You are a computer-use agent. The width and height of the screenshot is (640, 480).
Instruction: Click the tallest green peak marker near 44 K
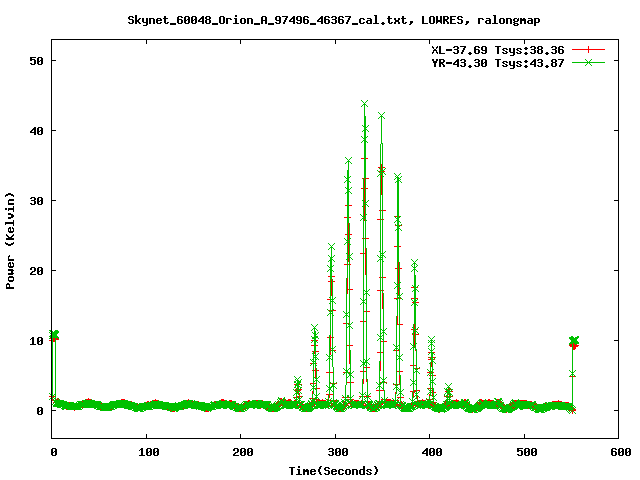point(364,104)
